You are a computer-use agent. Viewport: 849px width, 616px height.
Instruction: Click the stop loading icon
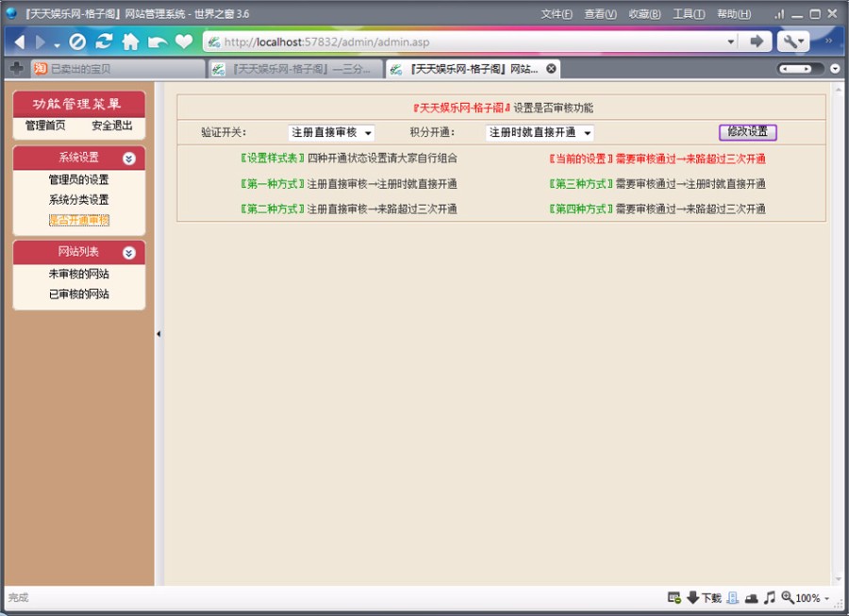(x=79, y=42)
